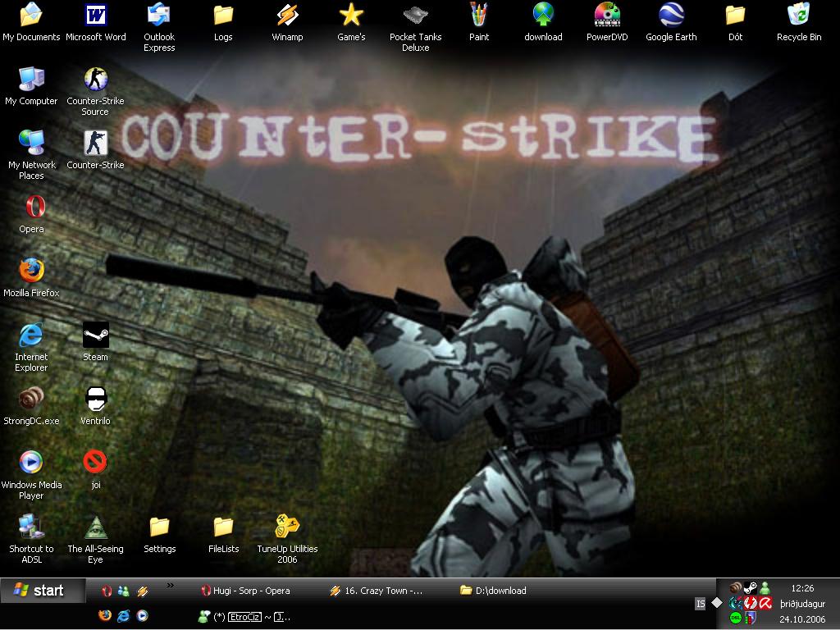840x630 pixels.
Task: Open the Game's star shortcut
Action: [x=351, y=22]
